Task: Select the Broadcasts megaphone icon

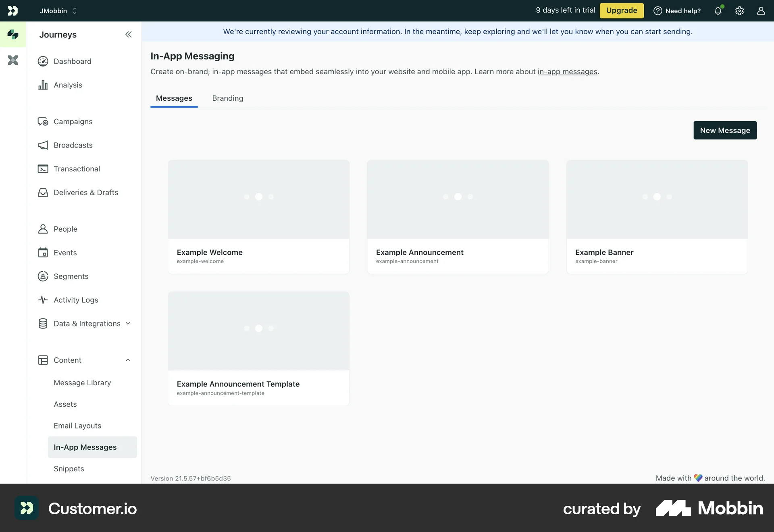Action: coord(43,145)
